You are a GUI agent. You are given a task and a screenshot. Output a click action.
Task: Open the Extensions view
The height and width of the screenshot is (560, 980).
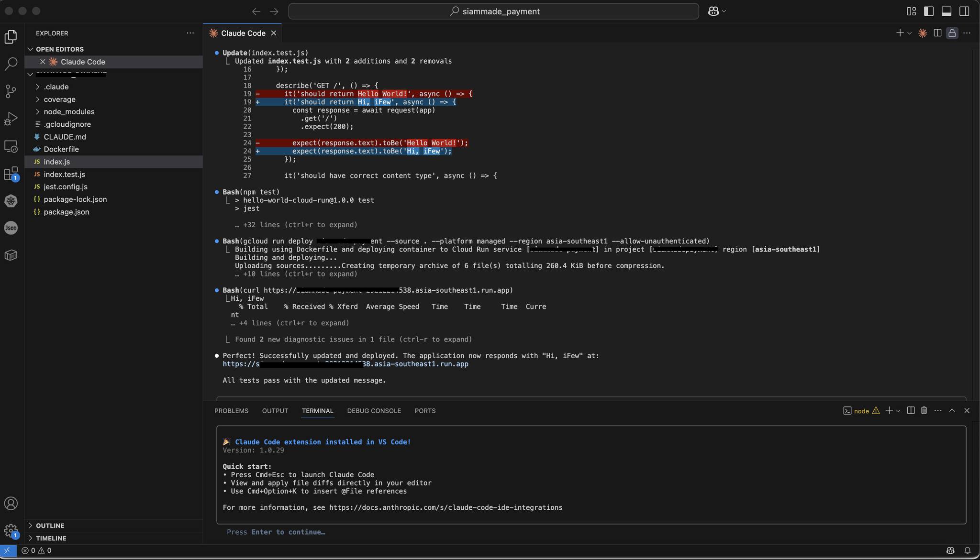click(x=11, y=174)
